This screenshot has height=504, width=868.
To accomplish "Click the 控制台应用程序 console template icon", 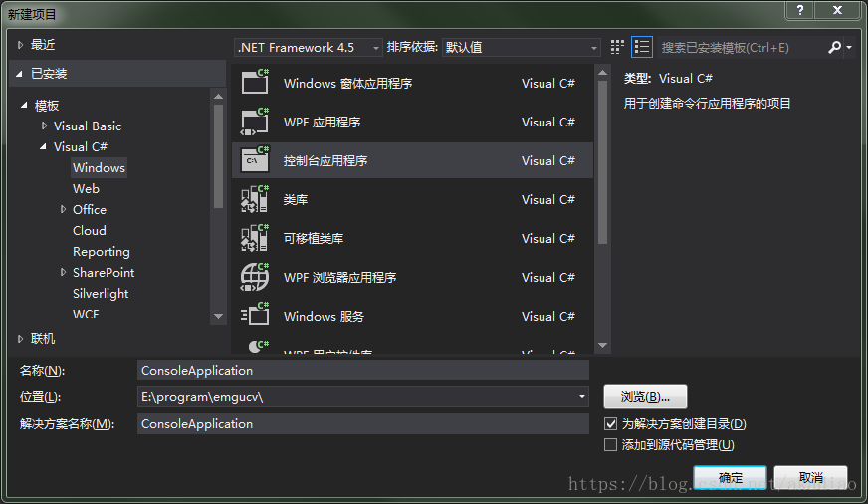I will [255, 160].
